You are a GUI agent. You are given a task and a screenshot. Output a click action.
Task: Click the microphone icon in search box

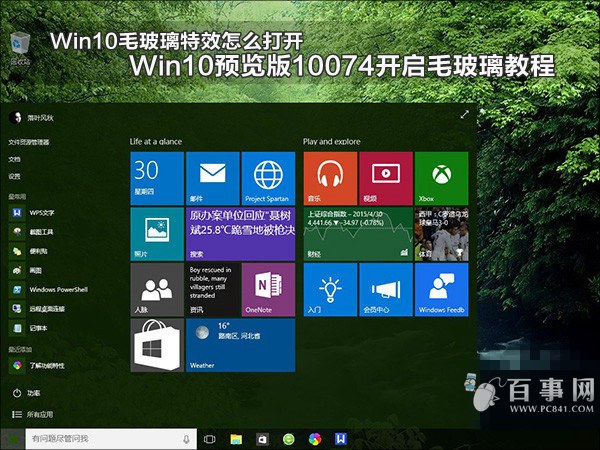(x=186, y=439)
